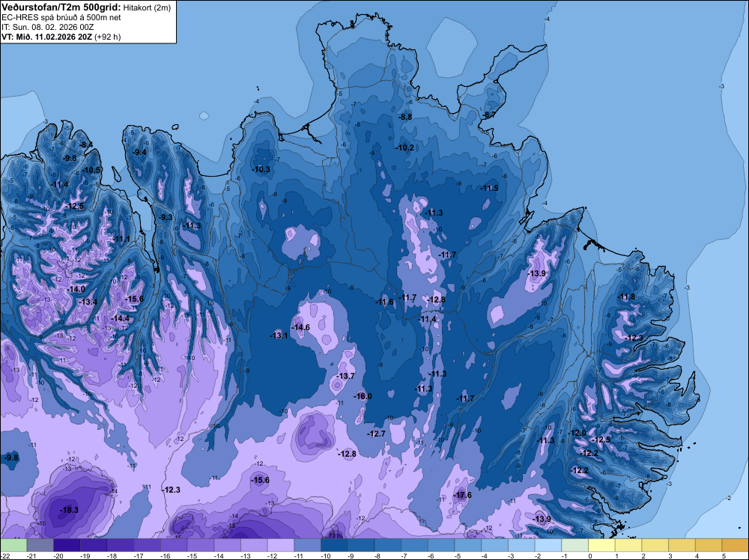Click the -13.4 temperature value

pyautogui.click(x=88, y=302)
